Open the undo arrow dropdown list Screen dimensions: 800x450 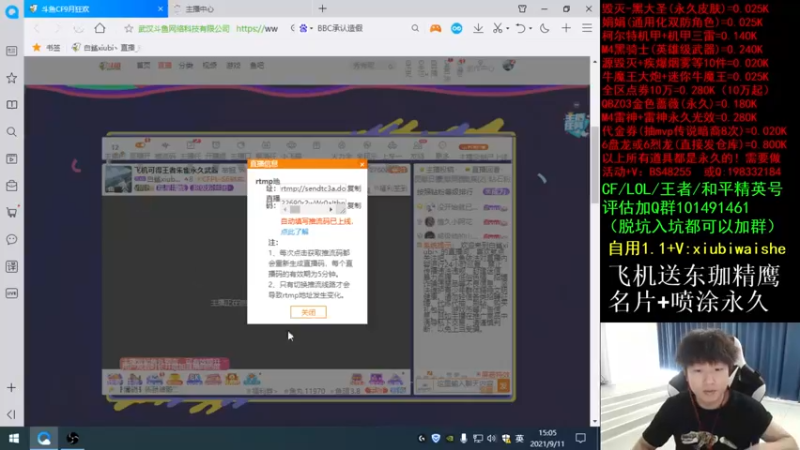pyautogui.click(x=530, y=29)
